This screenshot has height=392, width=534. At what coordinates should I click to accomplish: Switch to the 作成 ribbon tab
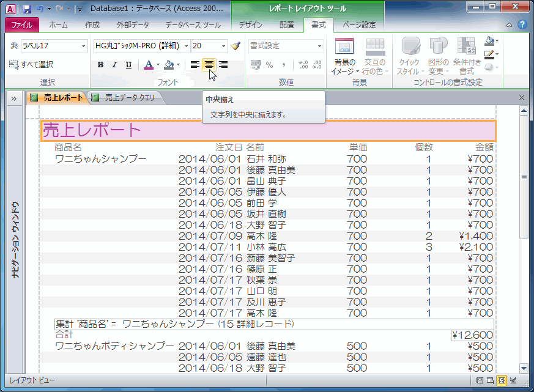pyautogui.click(x=92, y=25)
